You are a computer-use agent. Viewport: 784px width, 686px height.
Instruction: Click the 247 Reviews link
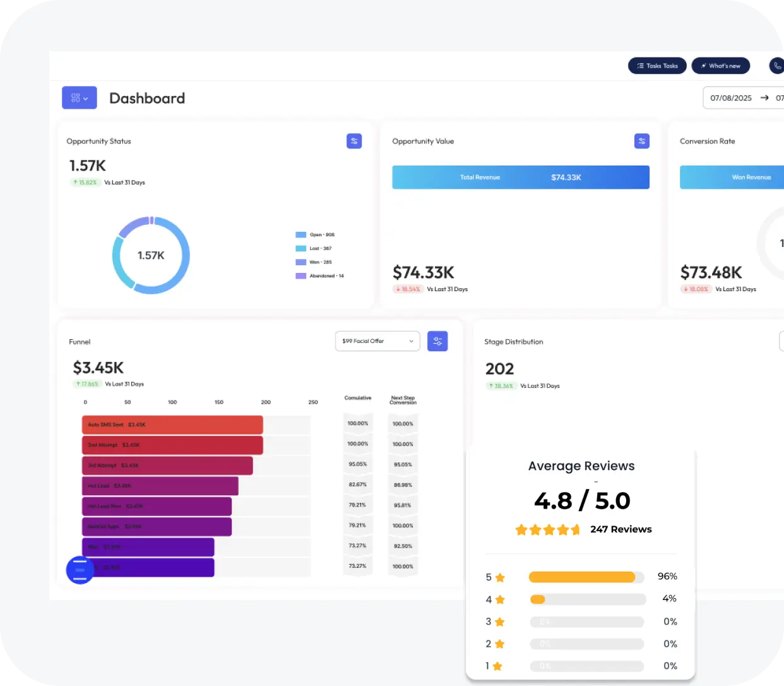point(621,529)
